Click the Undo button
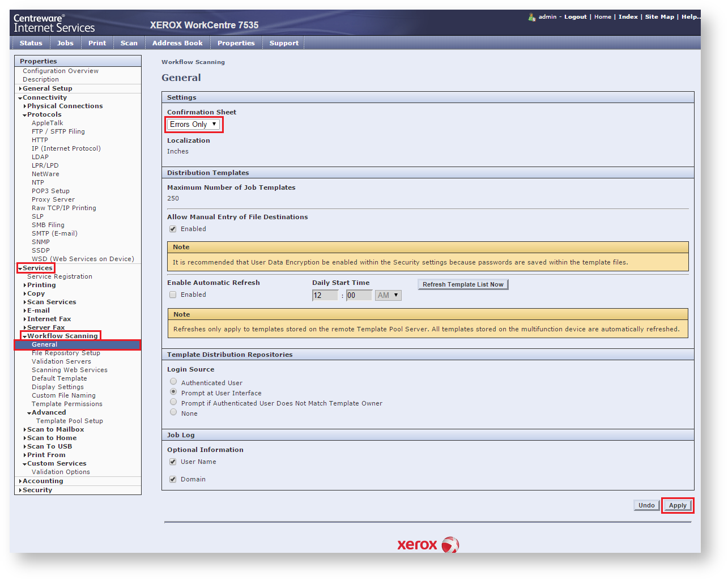This screenshot has height=580, width=728. pyautogui.click(x=646, y=505)
